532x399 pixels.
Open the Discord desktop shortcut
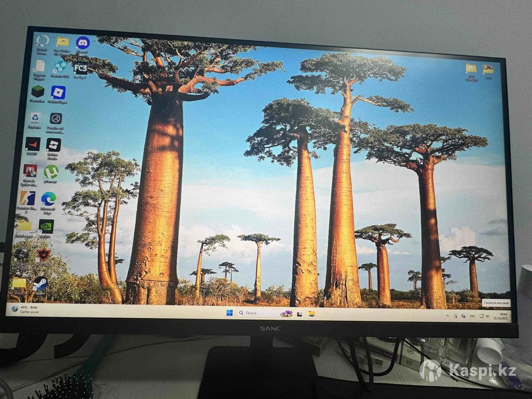82,43
